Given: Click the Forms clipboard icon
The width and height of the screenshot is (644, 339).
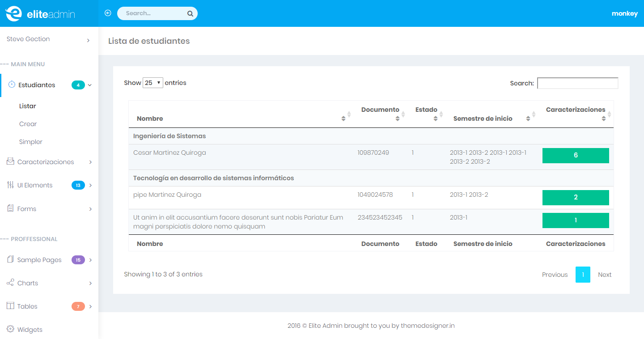Looking at the screenshot, I should point(10,208).
